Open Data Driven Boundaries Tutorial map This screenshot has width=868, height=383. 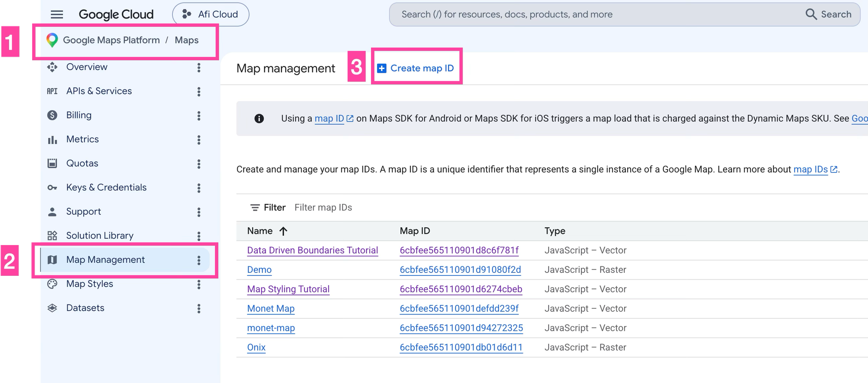(312, 250)
